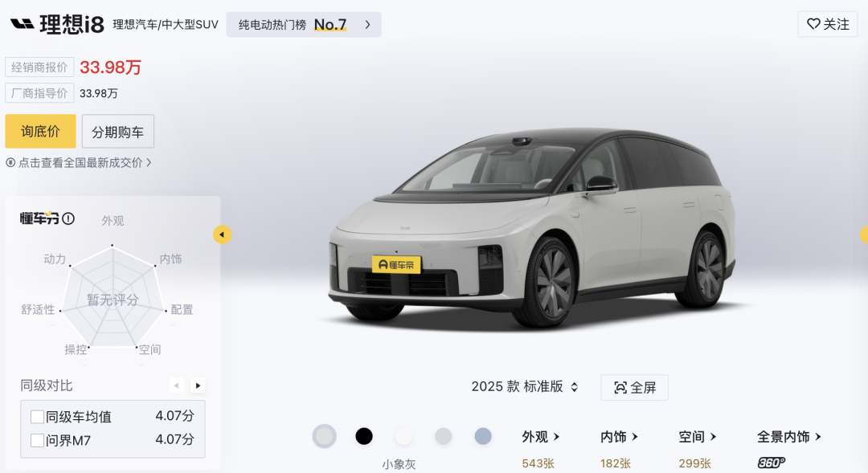
Task: Show next 同级对比 comparison with right arrow
Action: tap(198, 385)
